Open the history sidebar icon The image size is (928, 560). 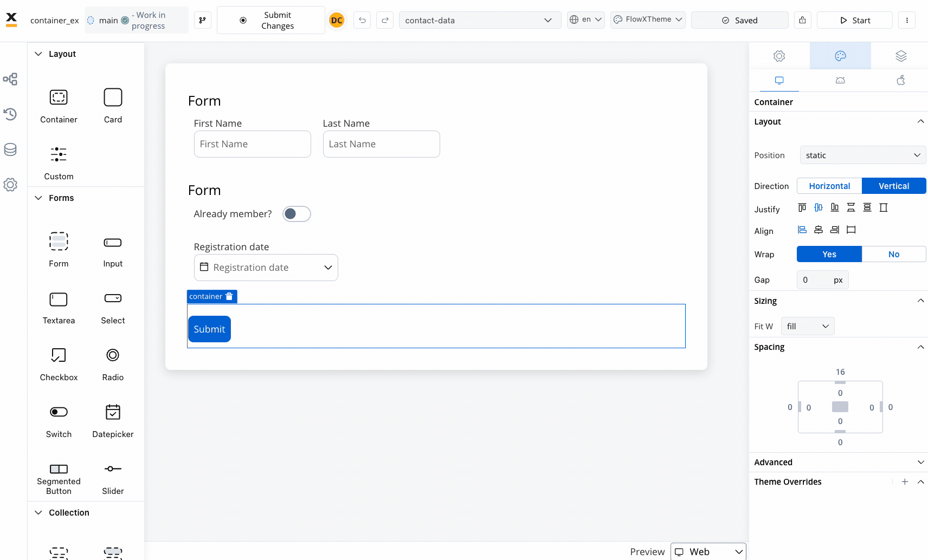[10, 114]
